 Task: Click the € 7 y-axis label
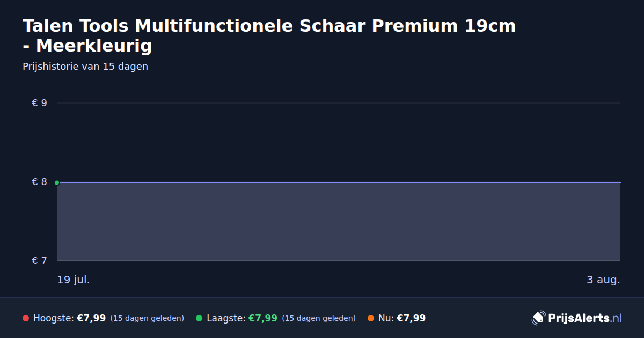tap(39, 261)
